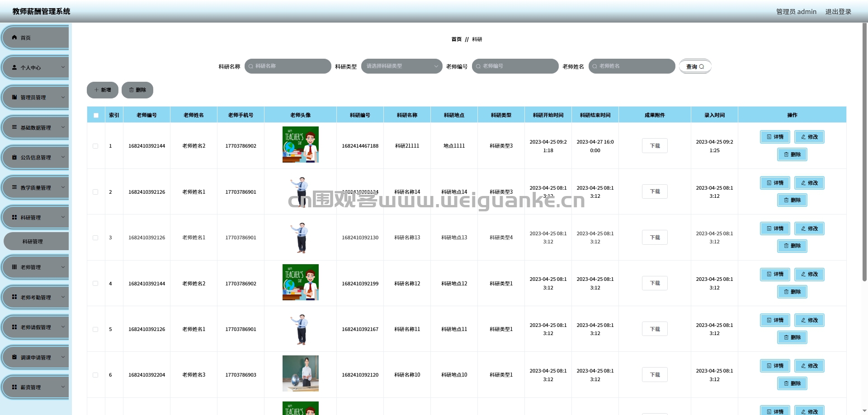Open 详情 for row 5 科研名称11
868x415 pixels.
coord(775,320)
